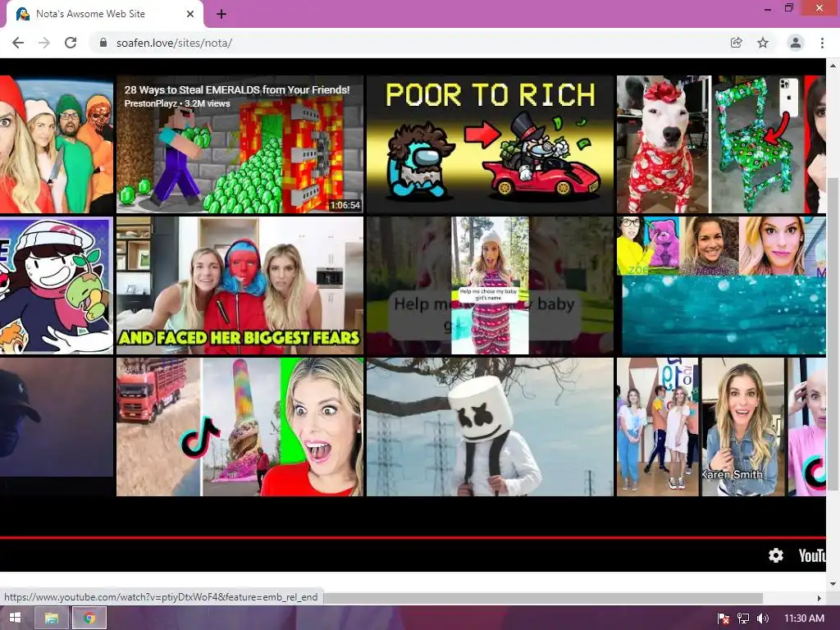Open a new tab with plus button

[221, 14]
